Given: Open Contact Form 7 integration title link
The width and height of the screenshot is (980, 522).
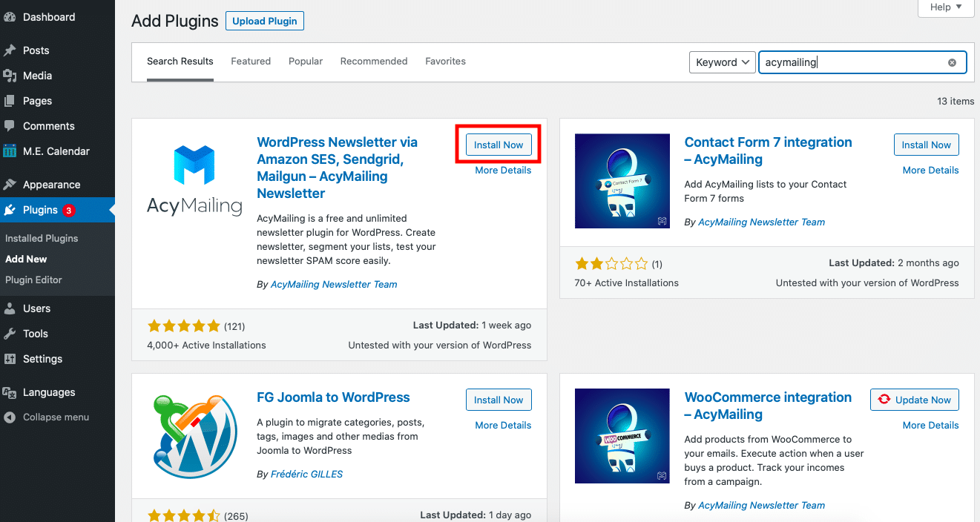Looking at the screenshot, I should coord(768,151).
